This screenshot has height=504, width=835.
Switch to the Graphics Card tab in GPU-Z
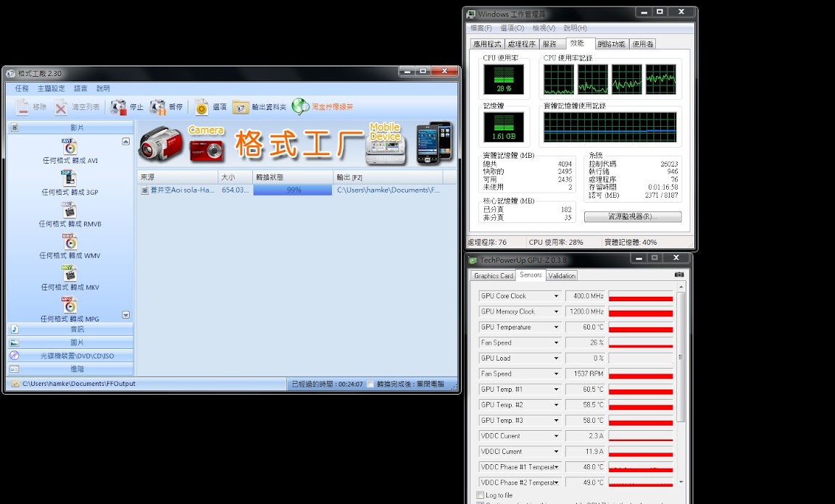(x=493, y=276)
